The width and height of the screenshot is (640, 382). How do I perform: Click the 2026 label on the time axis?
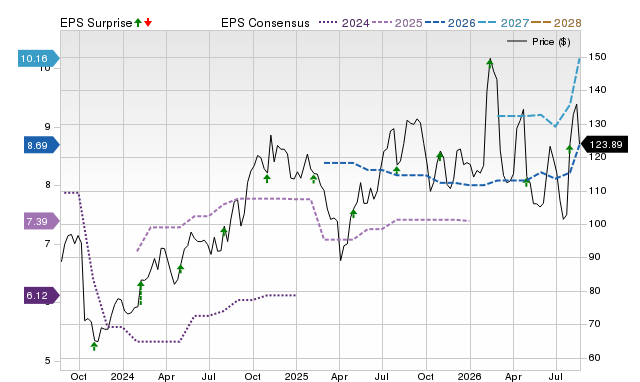click(x=470, y=377)
